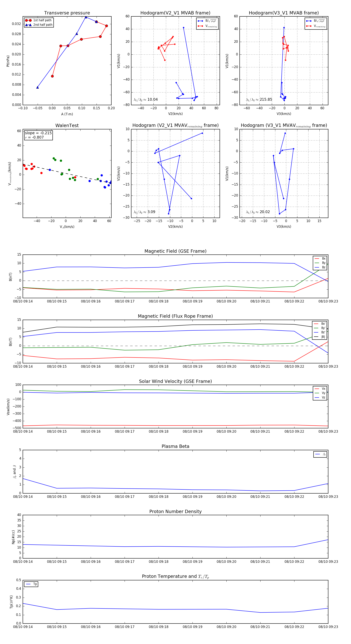Click the 'Bz' legend entry in GSE magnetic field
This screenshot has height=644, width=351.
coord(320,267)
